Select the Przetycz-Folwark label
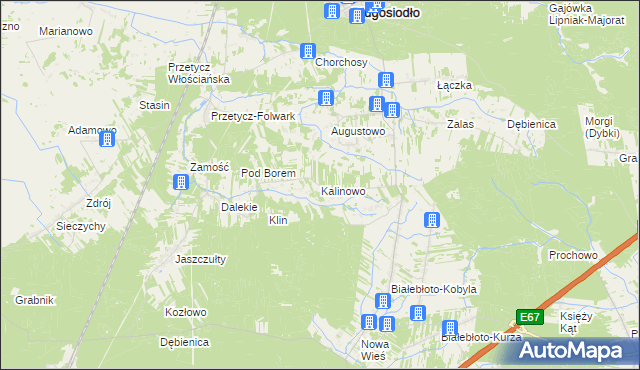This screenshot has height=370, width=640. [253, 116]
